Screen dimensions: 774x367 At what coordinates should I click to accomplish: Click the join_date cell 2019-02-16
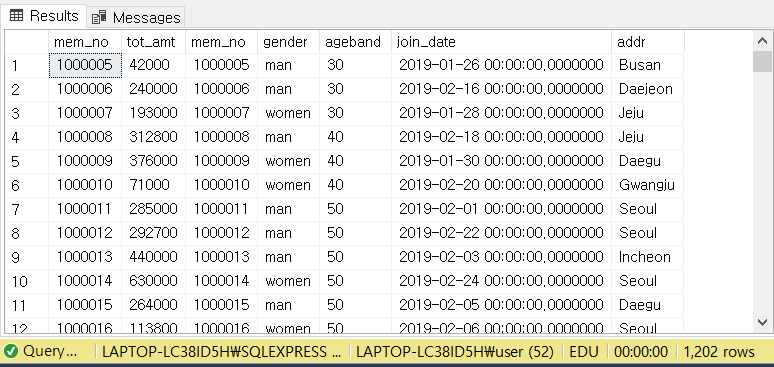pyautogui.click(x=502, y=89)
